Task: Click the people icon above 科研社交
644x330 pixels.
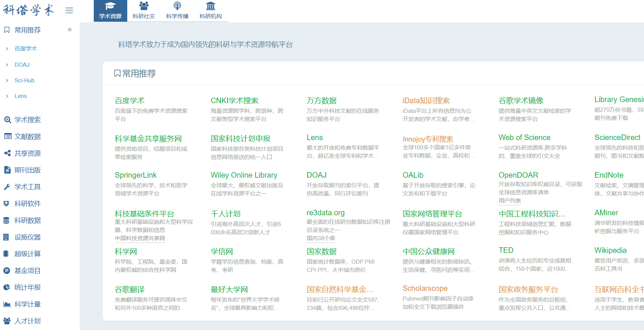Action: click(x=144, y=6)
